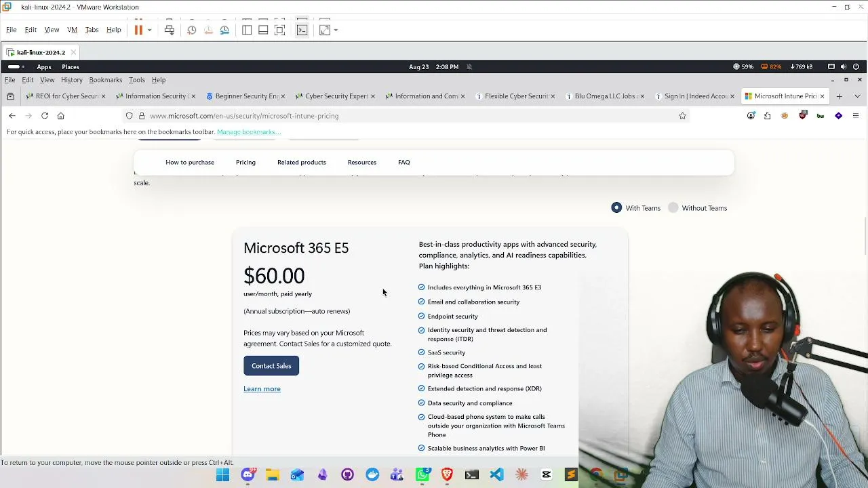Jump to the Resources section
The image size is (868, 488).
(362, 162)
